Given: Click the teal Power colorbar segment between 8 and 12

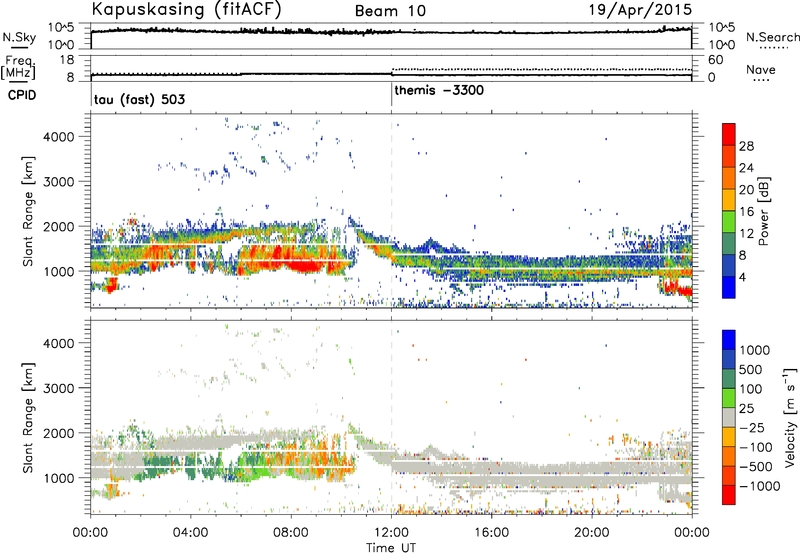Looking at the screenshot, I should coord(729,244).
